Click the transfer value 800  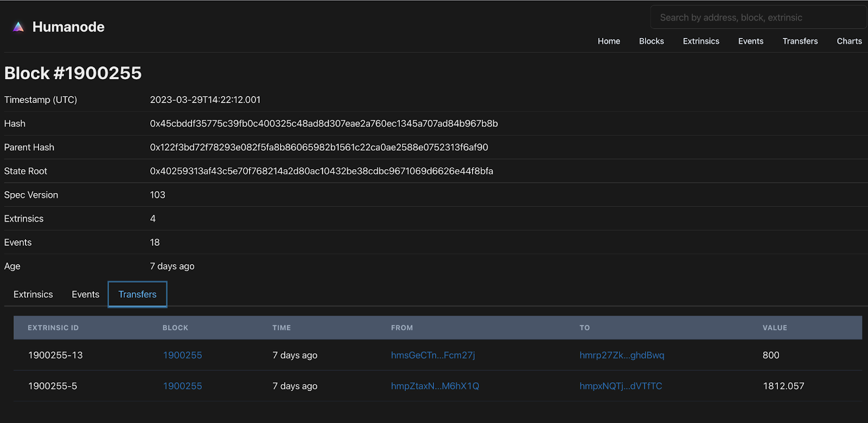click(771, 355)
